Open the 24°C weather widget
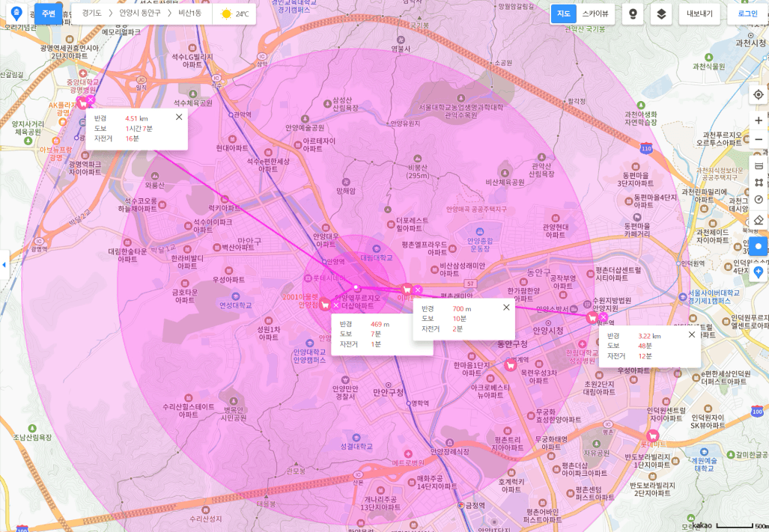The width and height of the screenshot is (769, 532). click(234, 13)
